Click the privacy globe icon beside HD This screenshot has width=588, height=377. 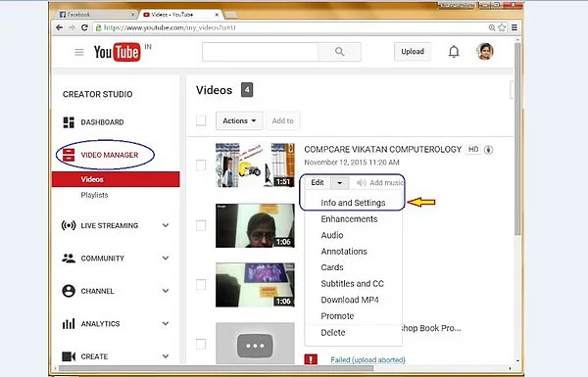tap(488, 150)
